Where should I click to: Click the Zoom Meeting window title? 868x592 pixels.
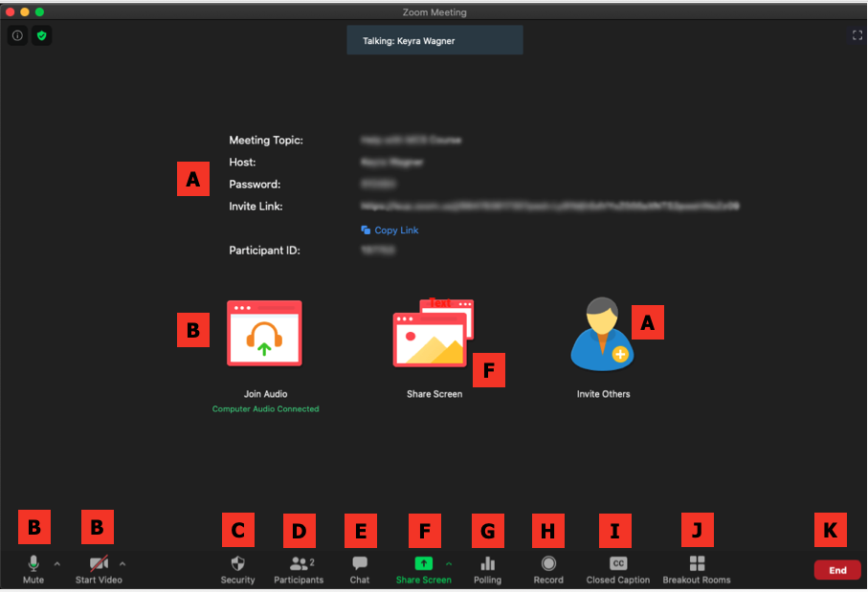(x=434, y=12)
